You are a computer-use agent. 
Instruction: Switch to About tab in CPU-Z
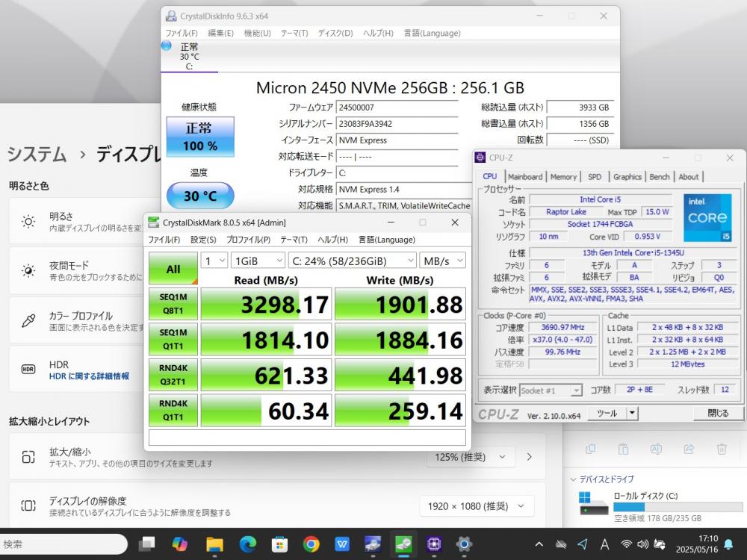pos(689,177)
